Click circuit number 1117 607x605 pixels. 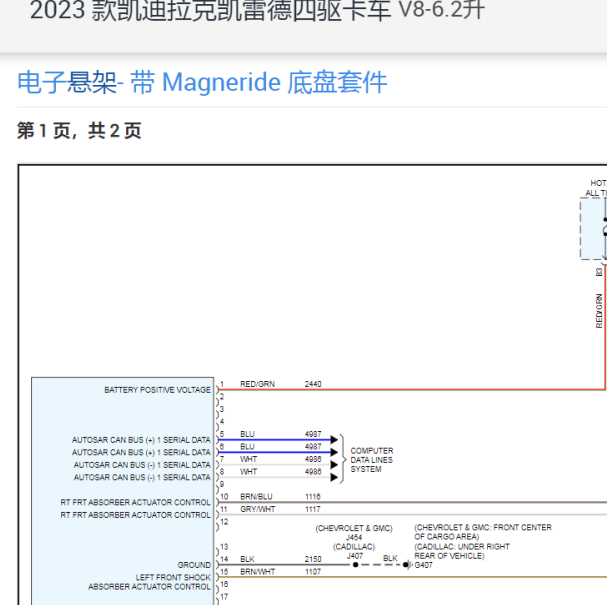pos(313,509)
